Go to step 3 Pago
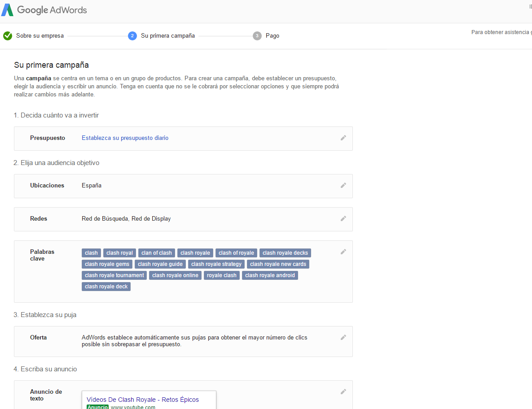This screenshot has height=409, width=532. [x=266, y=35]
